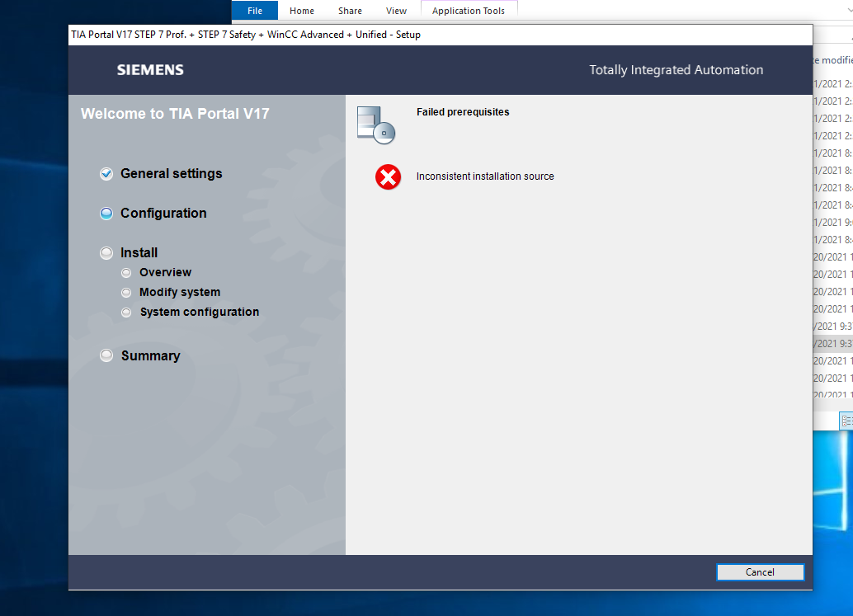Open the View ribbon tab in Explorer

396,11
